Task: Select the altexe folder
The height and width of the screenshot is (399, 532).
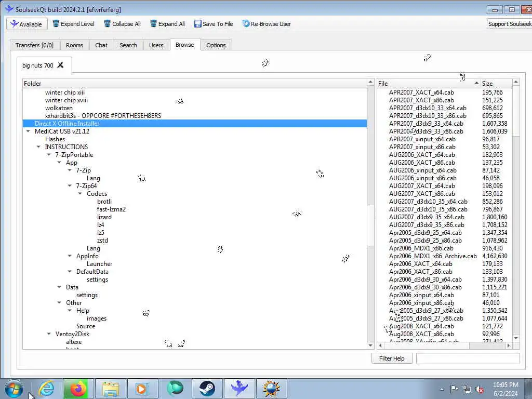Action: [x=74, y=342]
